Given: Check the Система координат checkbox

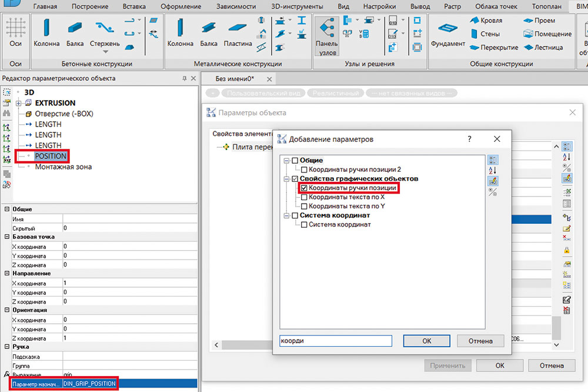Looking at the screenshot, I should point(304,224).
